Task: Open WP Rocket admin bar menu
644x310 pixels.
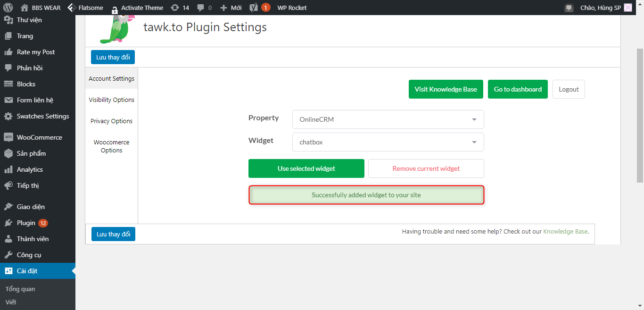Action: [292, 8]
